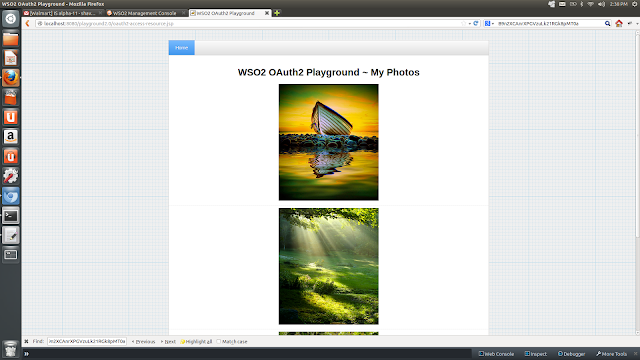
Task: Open the document viewer launcher icon
Action: [x=11, y=58]
